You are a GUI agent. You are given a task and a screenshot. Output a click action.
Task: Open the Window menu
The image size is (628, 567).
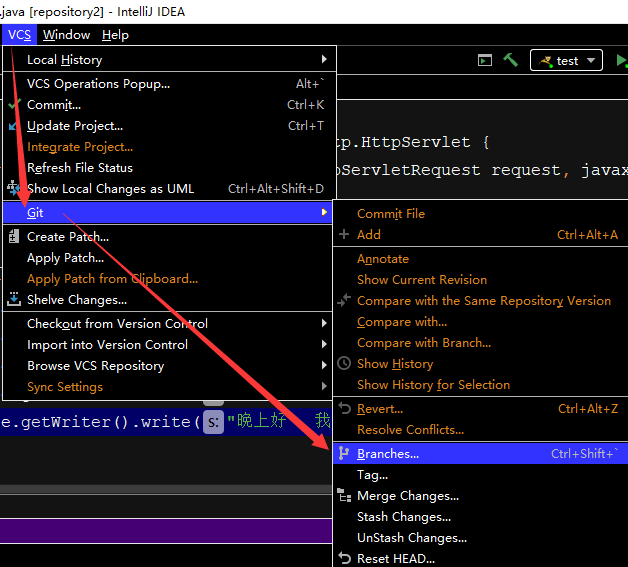pyautogui.click(x=66, y=35)
